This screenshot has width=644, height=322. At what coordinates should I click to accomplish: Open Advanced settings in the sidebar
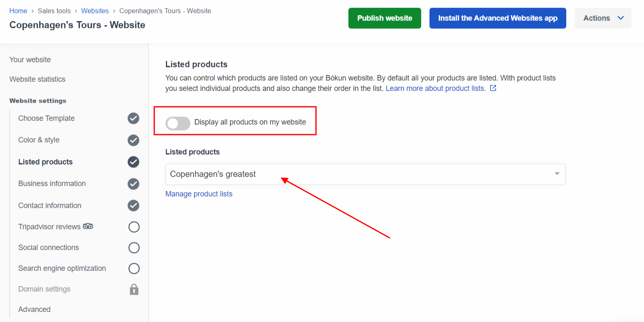coord(35,310)
